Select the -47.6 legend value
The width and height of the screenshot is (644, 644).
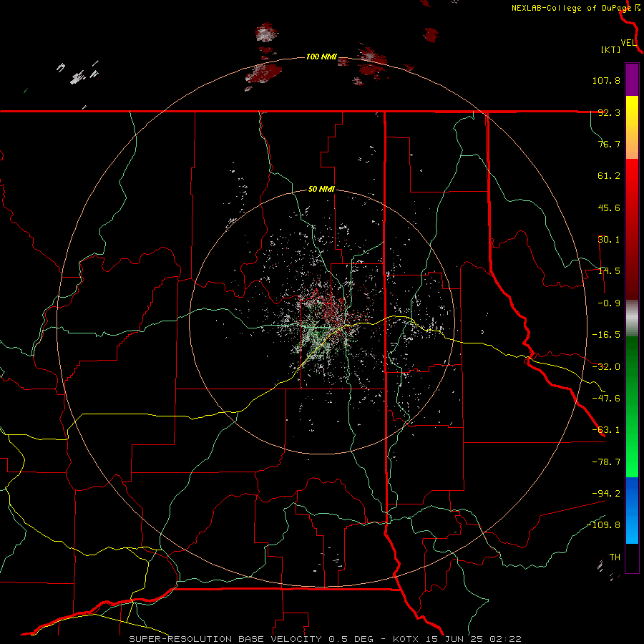606,399
